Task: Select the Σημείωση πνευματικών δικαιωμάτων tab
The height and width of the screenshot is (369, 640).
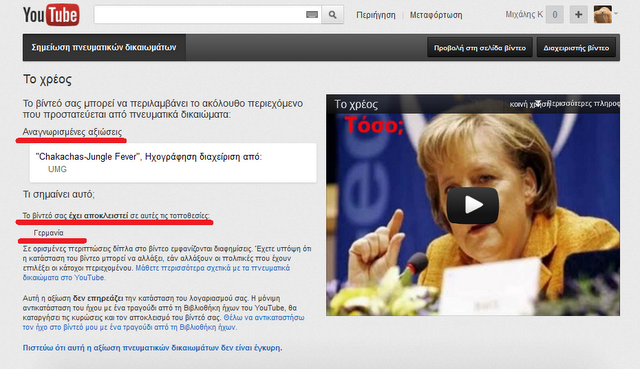Action: [x=104, y=47]
